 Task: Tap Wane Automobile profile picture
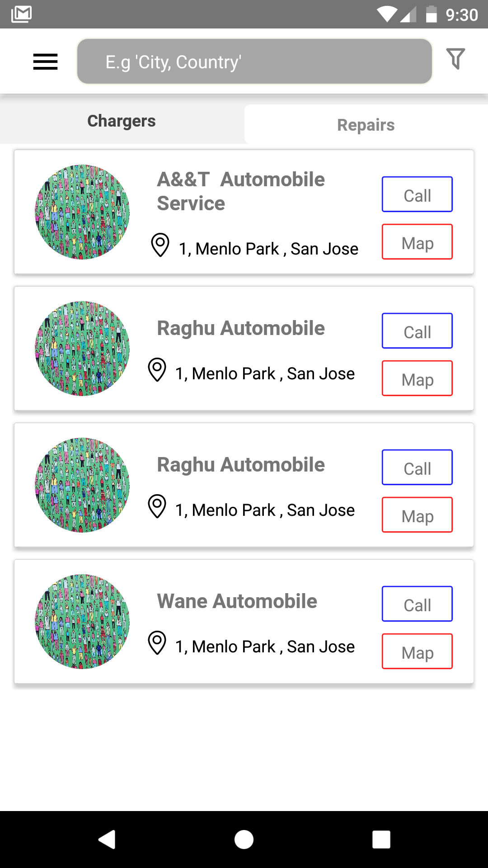pyautogui.click(x=82, y=622)
